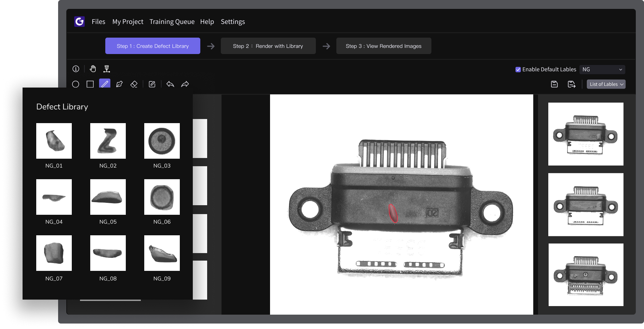This screenshot has height=329, width=644.
Task: Click the save disk icon
Action: click(554, 84)
